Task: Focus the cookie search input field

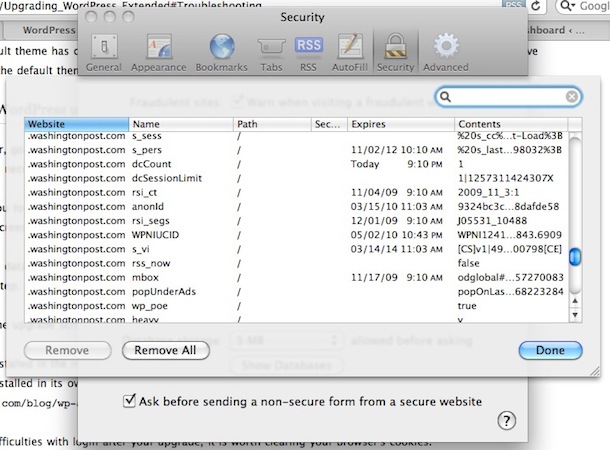Action: tap(508, 96)
